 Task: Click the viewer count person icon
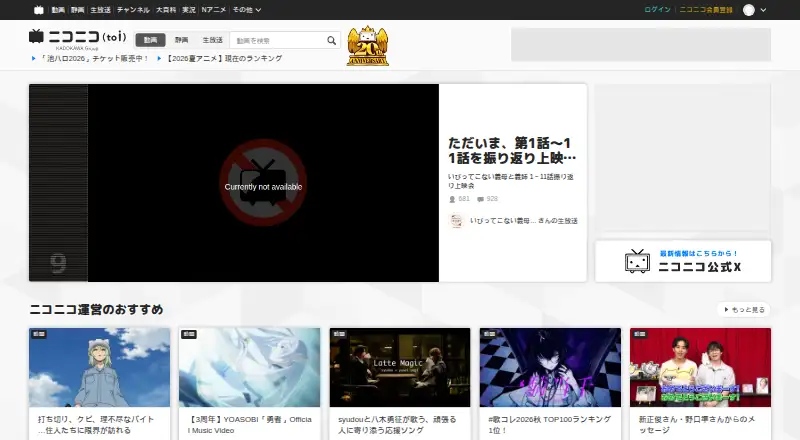(x=452, y=199)
